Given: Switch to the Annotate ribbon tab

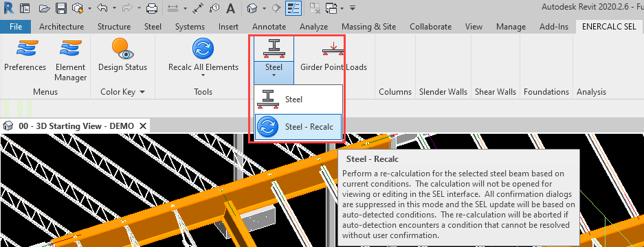Looking at the screenshot, I should (269, 27).
